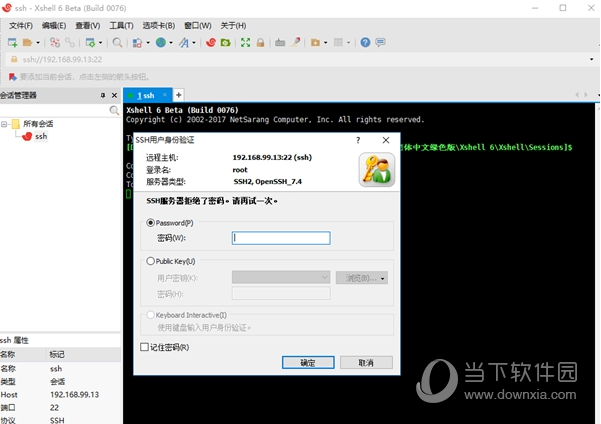Click the key mapping keyboard icon
The height and width of the screenshot is (424, 601).
pyautogui.click(x=280, y=43)
